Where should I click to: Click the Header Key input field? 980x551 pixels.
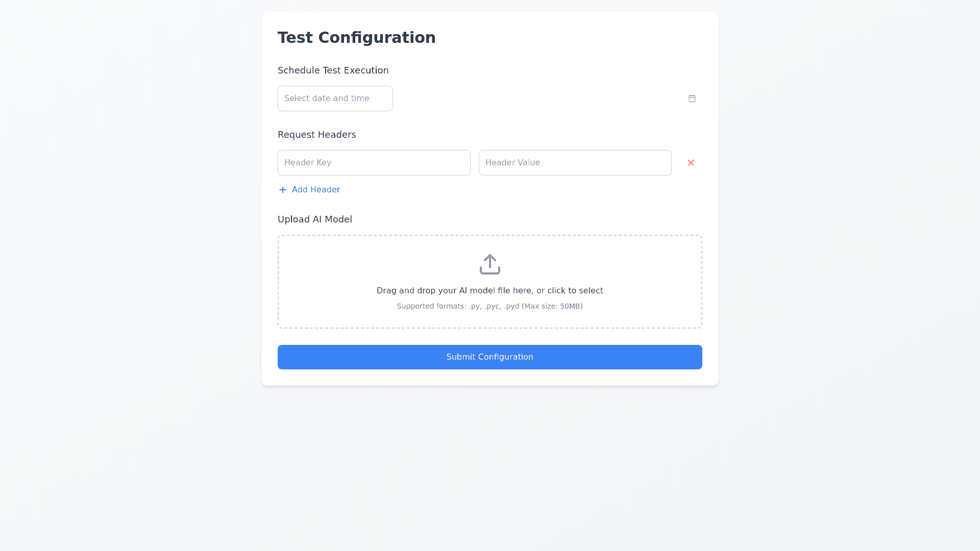(374, 163)
